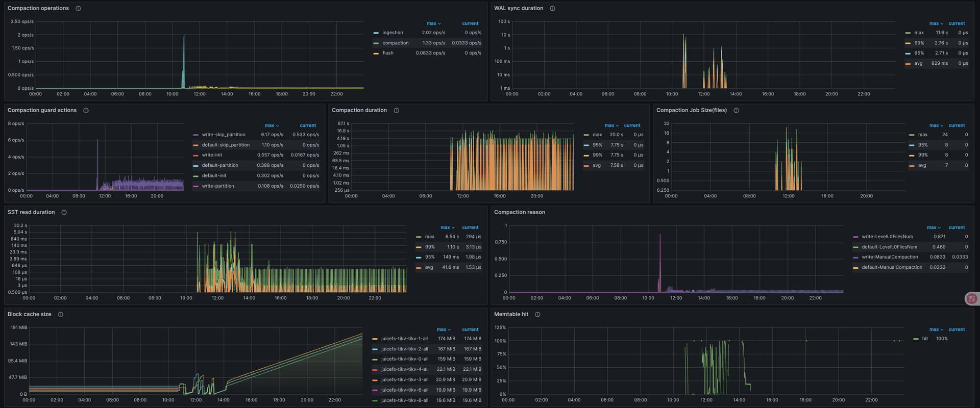The height and width of the screenshot is (408, 980).
Task: Toggle write-skip_partition series visibility in legend
Action: click(x=223, y=135)
